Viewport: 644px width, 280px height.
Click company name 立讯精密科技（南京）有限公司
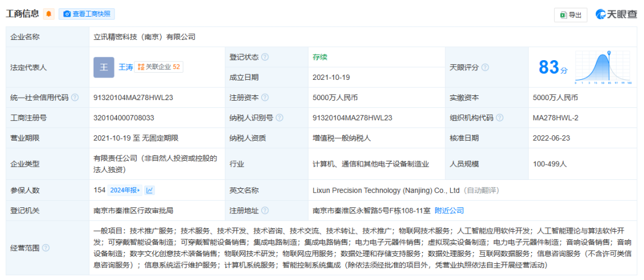click(144, 37)
